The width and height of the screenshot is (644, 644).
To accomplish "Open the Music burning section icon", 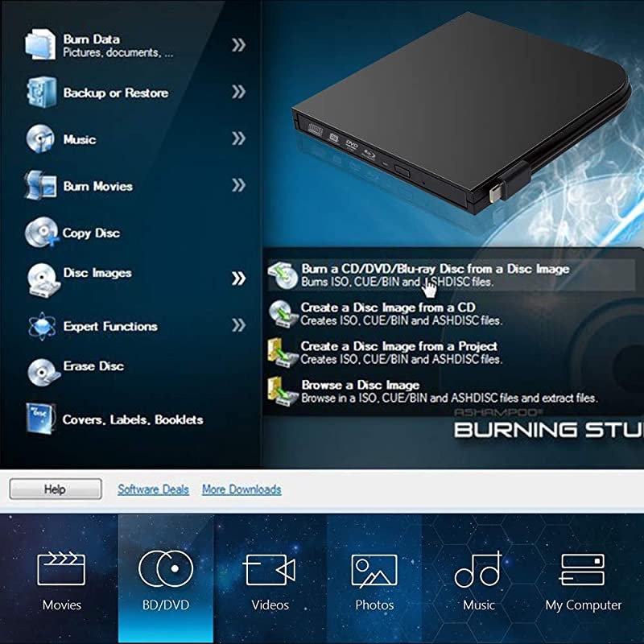I will click(40, 139).
